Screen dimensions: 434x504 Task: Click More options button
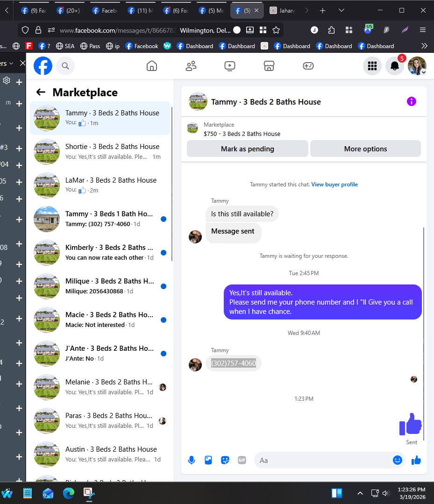click(x=365, y=149)
